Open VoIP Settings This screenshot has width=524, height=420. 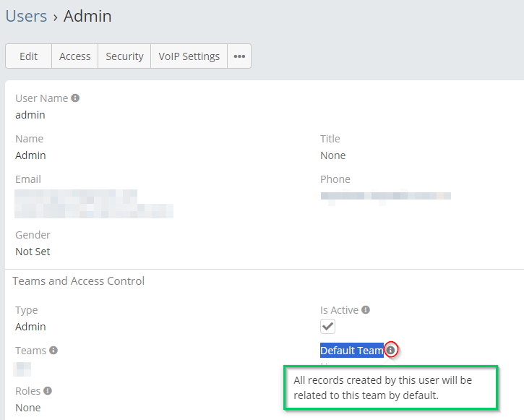coord(189,56)
